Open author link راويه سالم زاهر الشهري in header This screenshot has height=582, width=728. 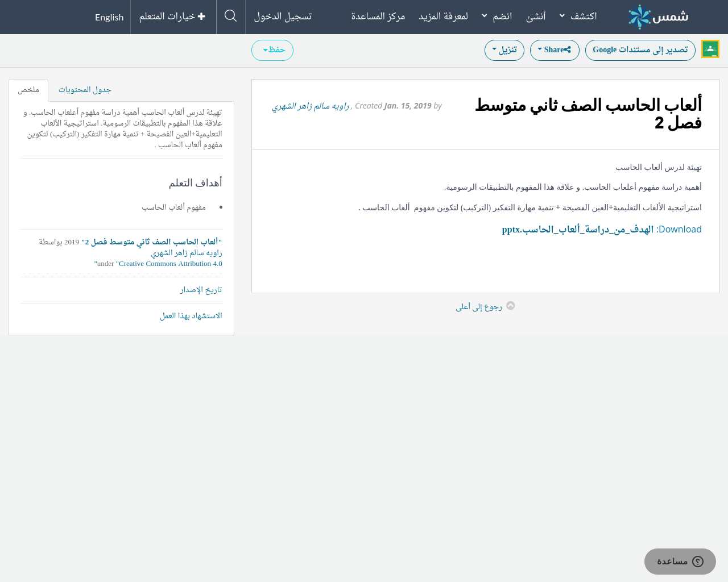coord(311,106)
